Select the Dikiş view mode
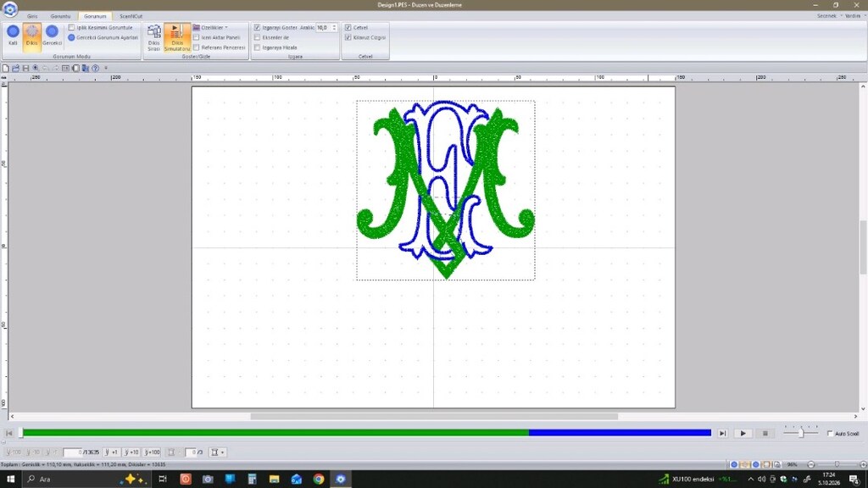The image size is (868, 488). pos(32,36)
